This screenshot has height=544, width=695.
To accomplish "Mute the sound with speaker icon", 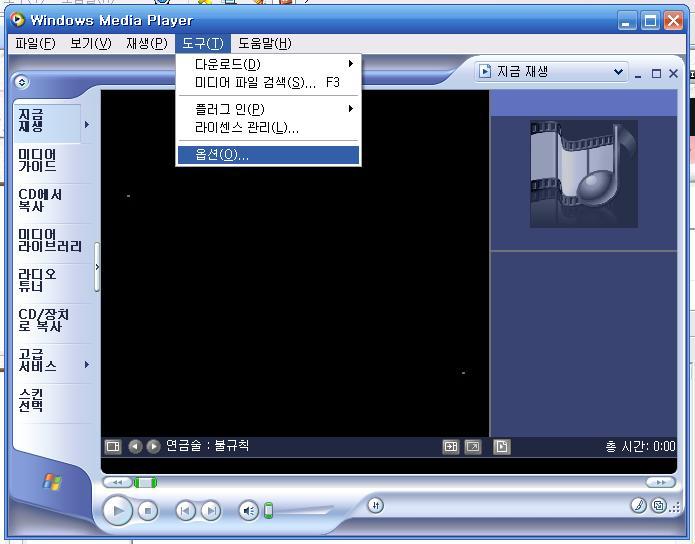I will click(249, 511).
